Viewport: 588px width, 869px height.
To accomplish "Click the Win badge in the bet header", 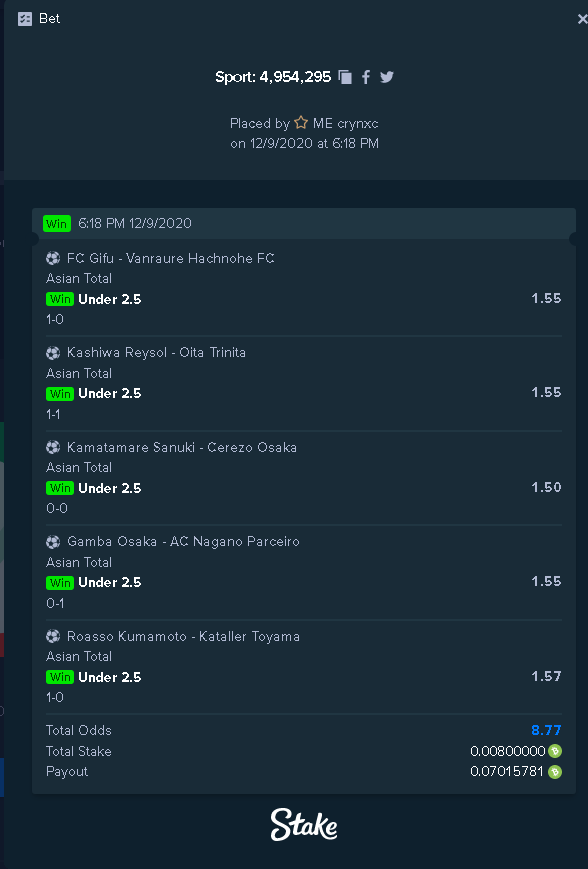I will [x=57, y=223].
